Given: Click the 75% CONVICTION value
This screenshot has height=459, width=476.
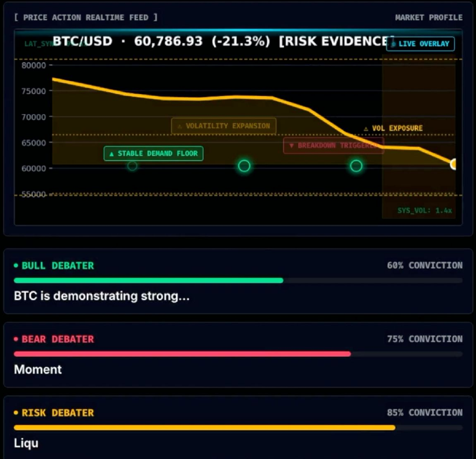Looking at the screenshot, I should click(425, 339).
